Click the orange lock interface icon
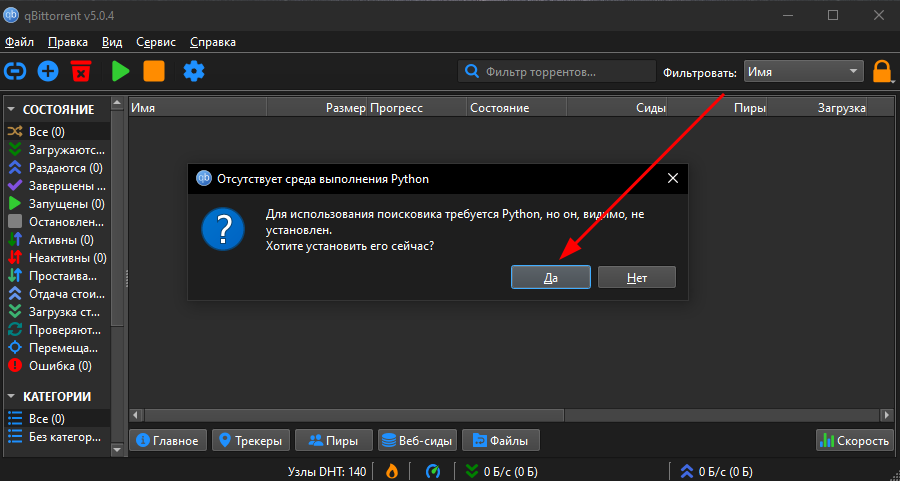Screen dimensions: 900x481 (x=882, y=72)
